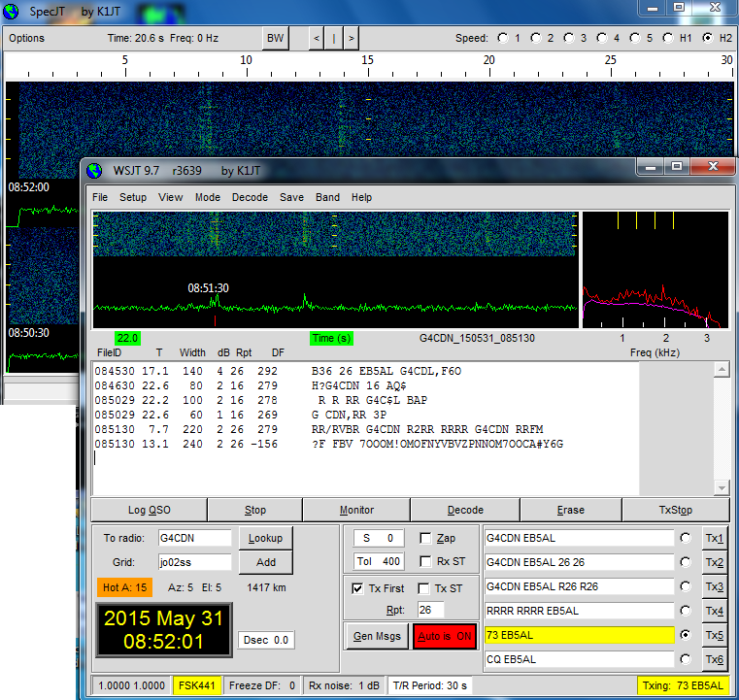
Task: Click the Decode button
Action: [x=465, y=510]
